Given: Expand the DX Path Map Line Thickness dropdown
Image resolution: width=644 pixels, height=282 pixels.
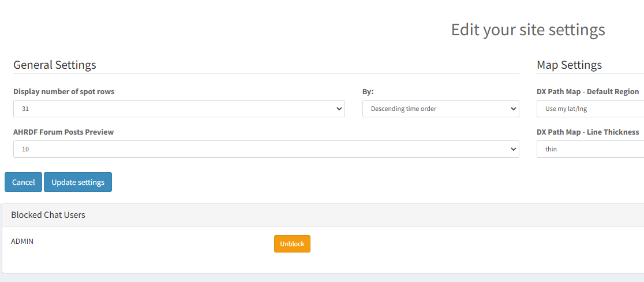Looking at the screenshot, I should click(590, 149).
